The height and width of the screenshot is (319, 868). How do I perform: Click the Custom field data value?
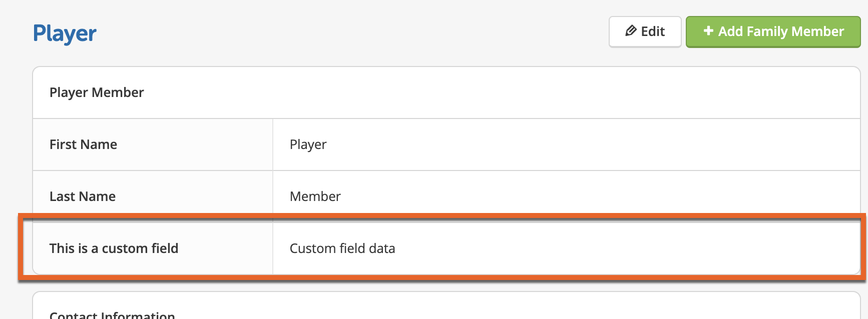click(342, 248)
